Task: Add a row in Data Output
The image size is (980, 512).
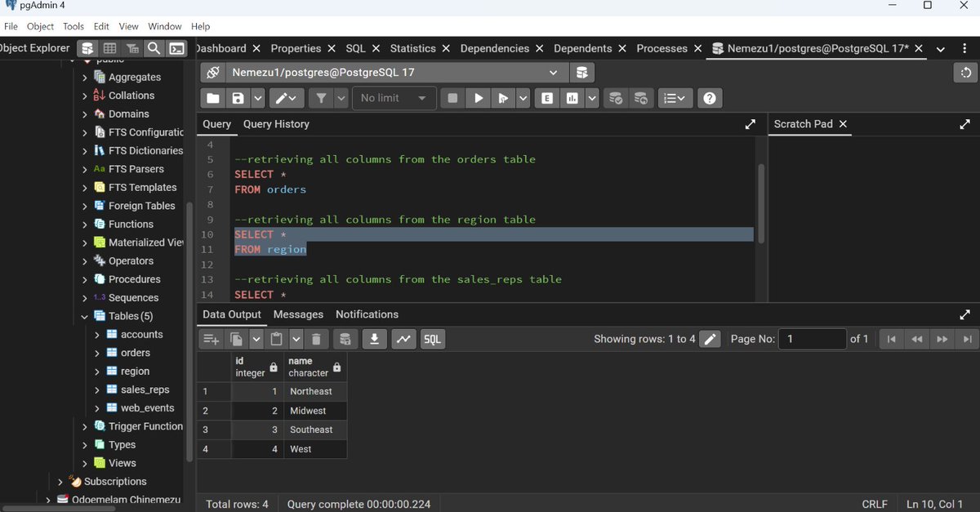Action: pyautogui.click(x=212, y=339)
